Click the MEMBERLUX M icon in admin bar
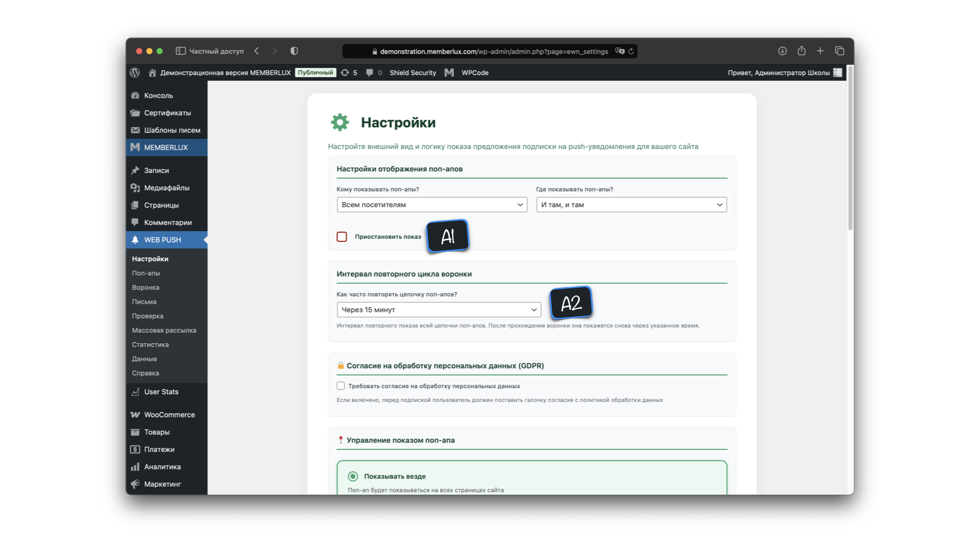Screen dimensions: 980x551 click(x=449, y=72)
